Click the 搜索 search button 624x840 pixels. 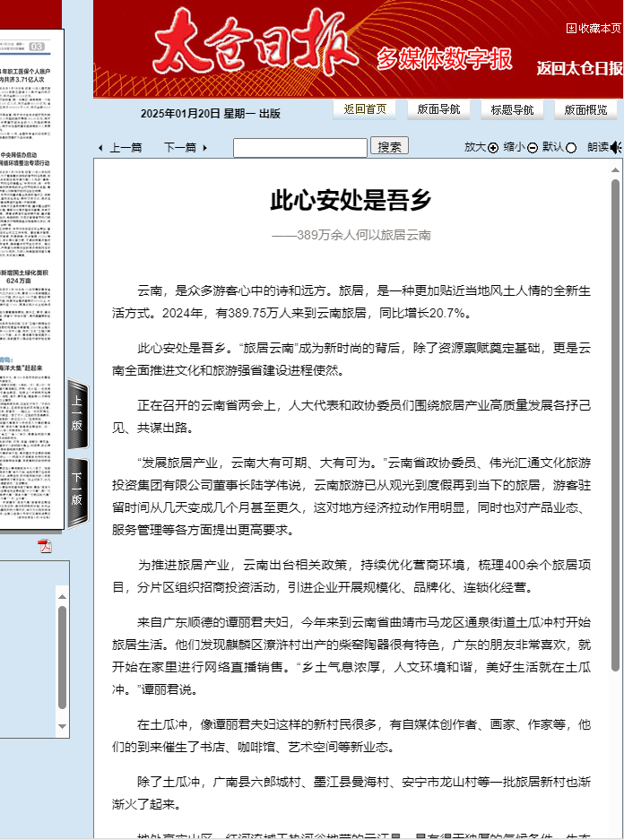389,147
